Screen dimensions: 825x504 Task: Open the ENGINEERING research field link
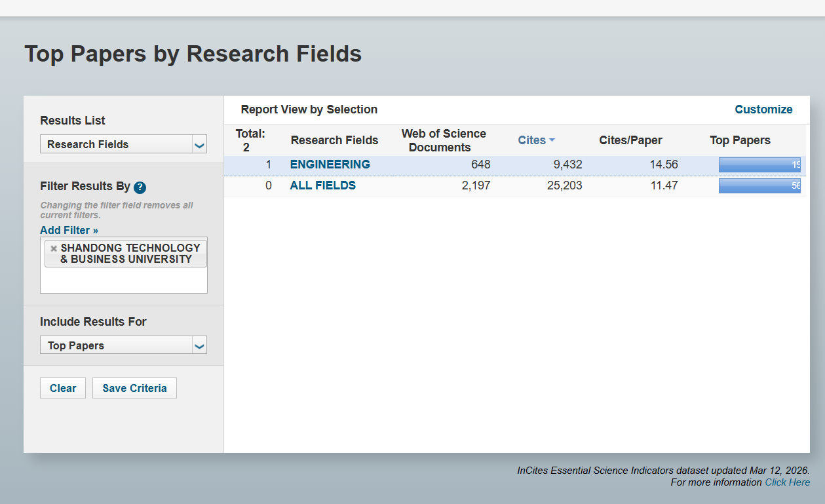point(330,165)
